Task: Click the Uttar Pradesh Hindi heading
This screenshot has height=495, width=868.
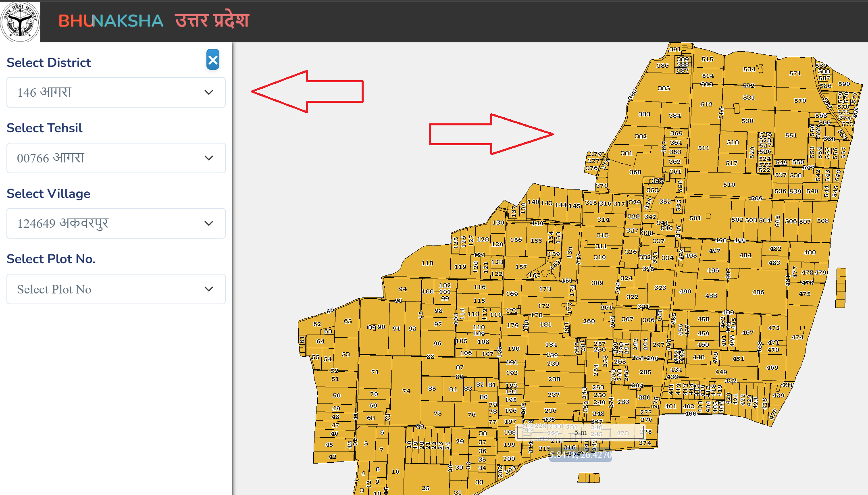Action: coord(212,21)
